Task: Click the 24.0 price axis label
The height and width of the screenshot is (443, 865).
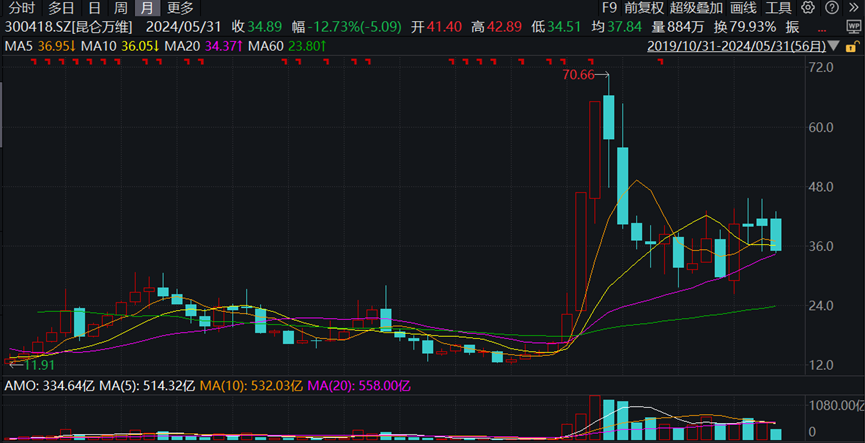Action: [x=821, y=306]
